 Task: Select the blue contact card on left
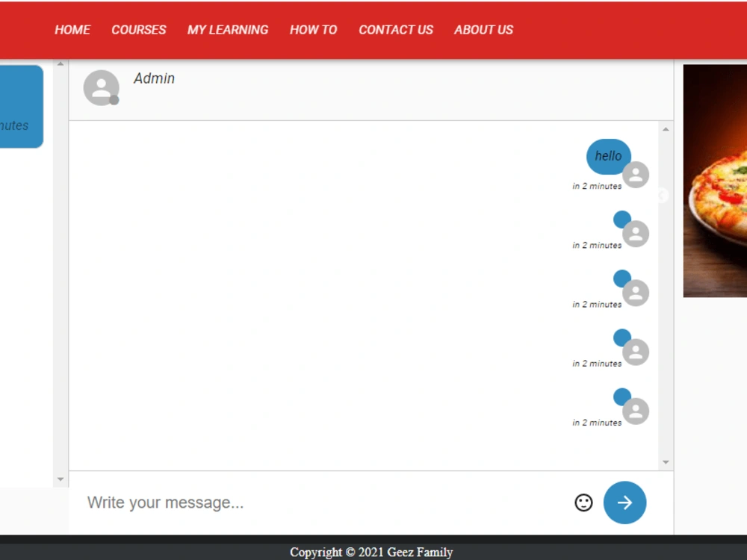(22, 107)
